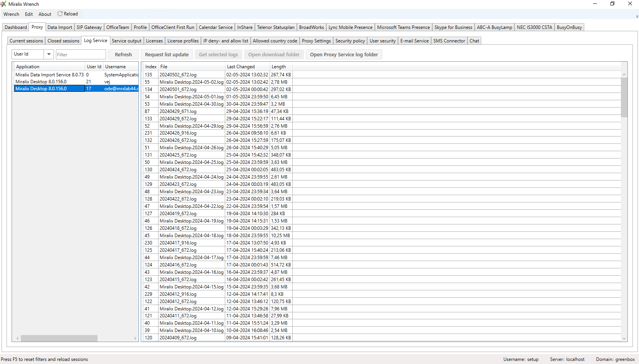Restore down the Miralix Wrench window
Image resolution: width=639 pixels, height=364 pixels.
[612, 4]
